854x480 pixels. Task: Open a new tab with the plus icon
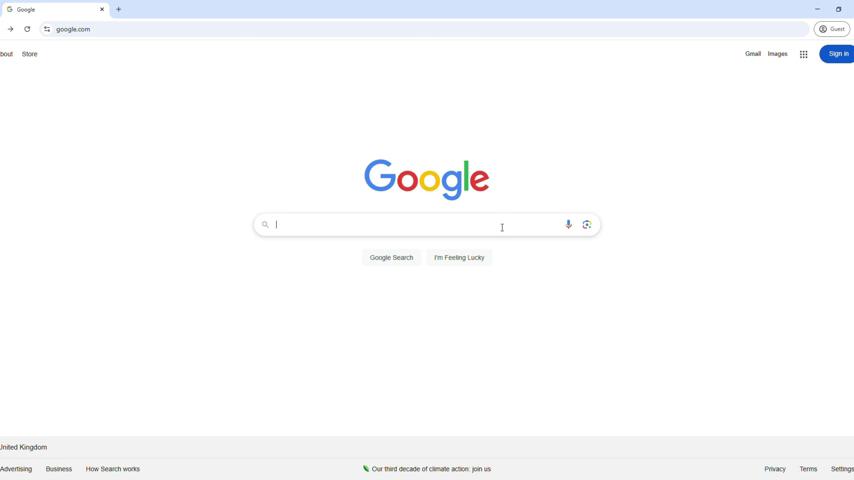tap(118, 9)
